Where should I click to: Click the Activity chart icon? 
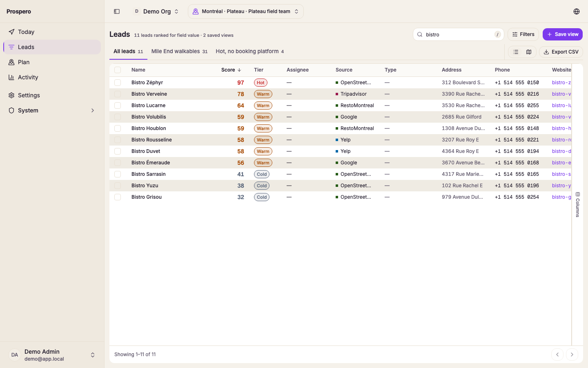[11, 77]
